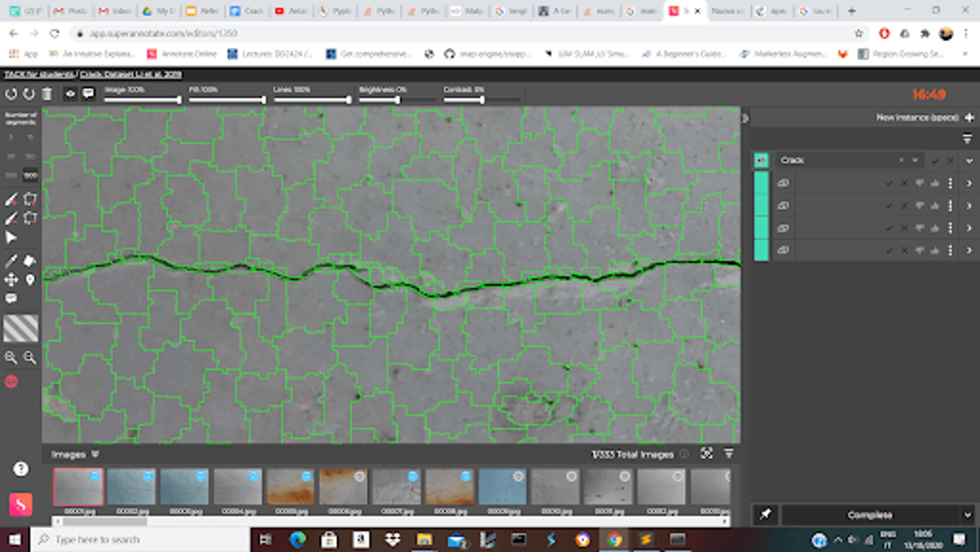Redo the last annotation action
This screenshot has height=552, width=980.
[x=29, y=94]
